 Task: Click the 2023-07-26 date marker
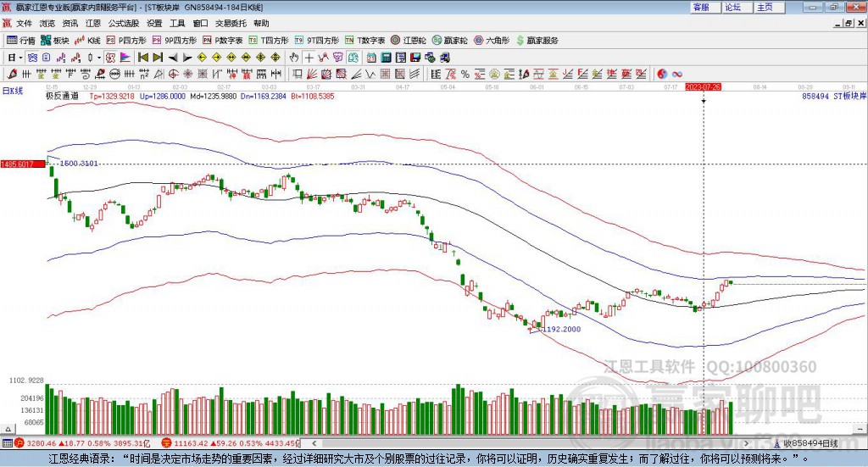point(703,86)
